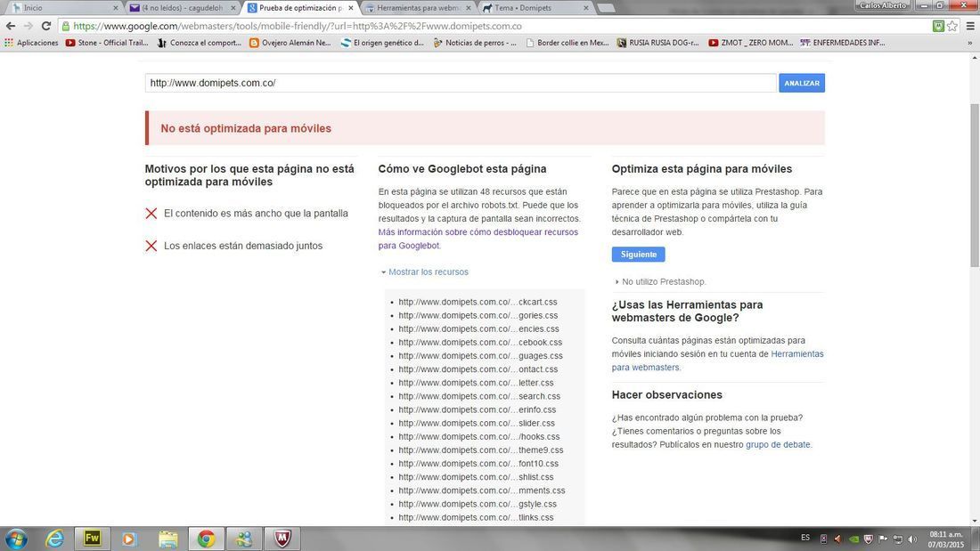Select the Prueba de optimización tab

click(300, 8)
